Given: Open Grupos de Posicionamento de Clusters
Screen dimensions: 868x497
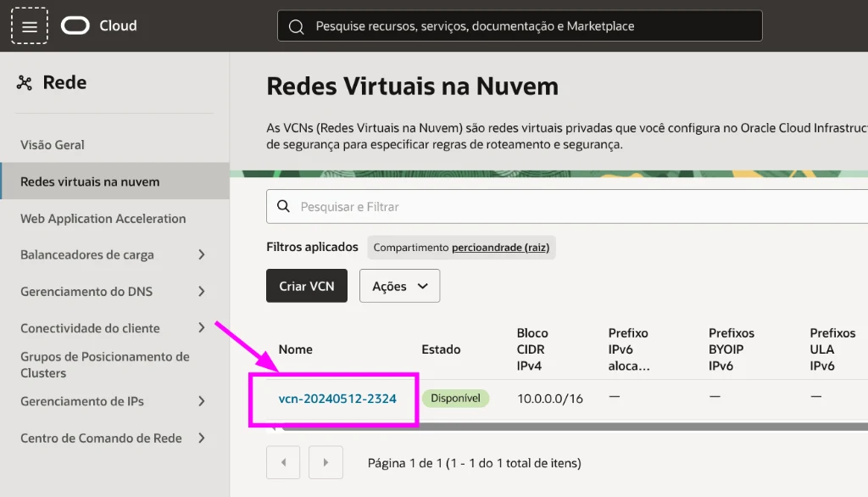Looking at the screenshot, I should tap(105, 365).
